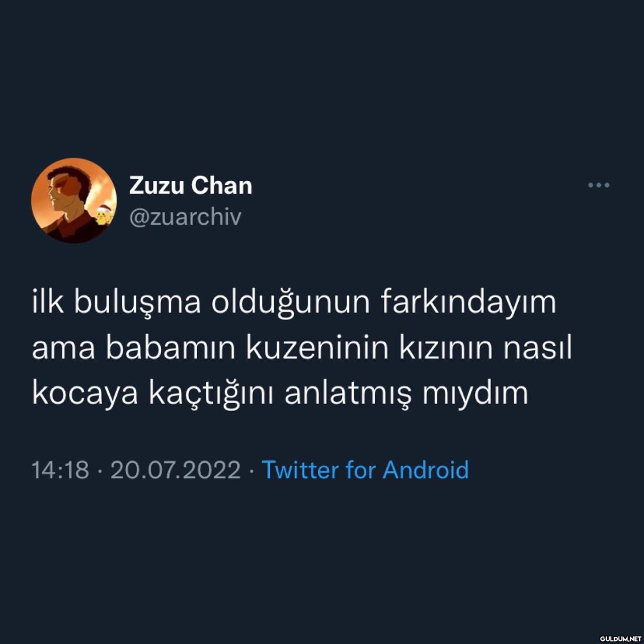Click the Zuzu Chan display name
Image resolution: width=644 pixels, height=644 pixels.
pos(191,185)
